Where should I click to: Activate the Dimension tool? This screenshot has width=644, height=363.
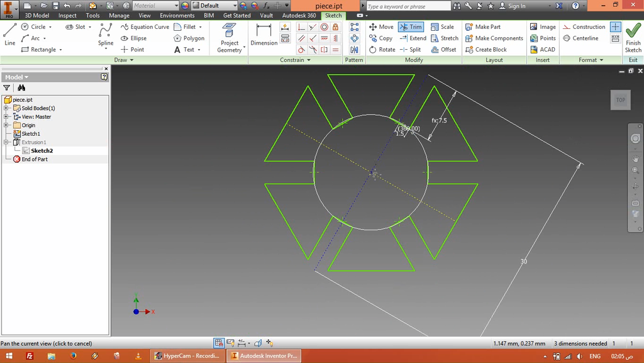click(264, 35)
